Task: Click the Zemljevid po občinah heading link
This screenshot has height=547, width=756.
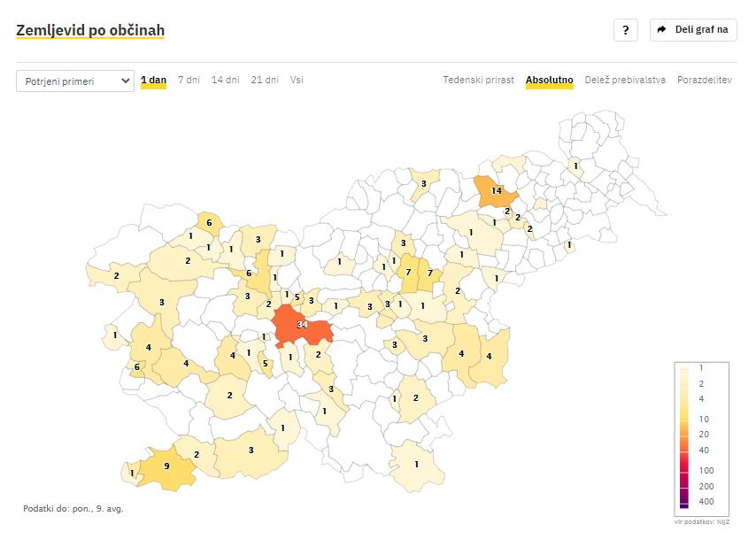Action: (90, 30)
